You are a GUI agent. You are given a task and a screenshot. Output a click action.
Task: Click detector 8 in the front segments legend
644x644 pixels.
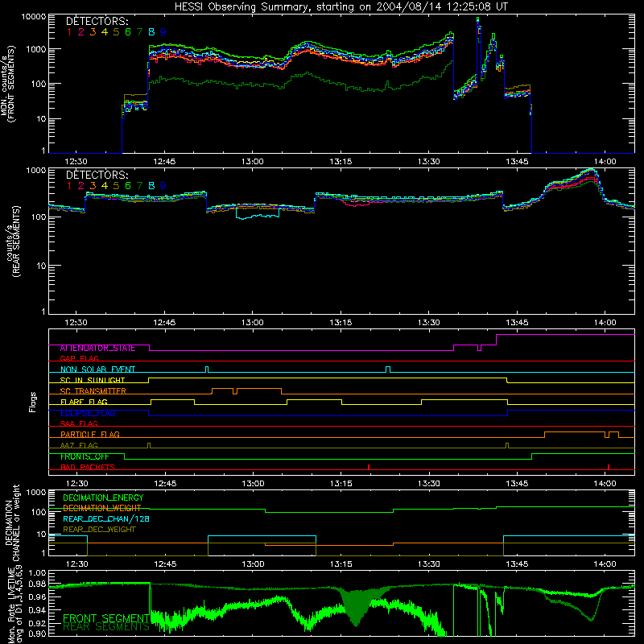tap(151, 32)
